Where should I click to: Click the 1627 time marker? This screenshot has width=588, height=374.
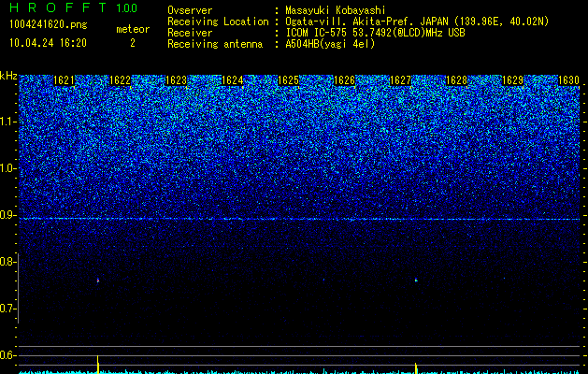click(x=400, y=80)
